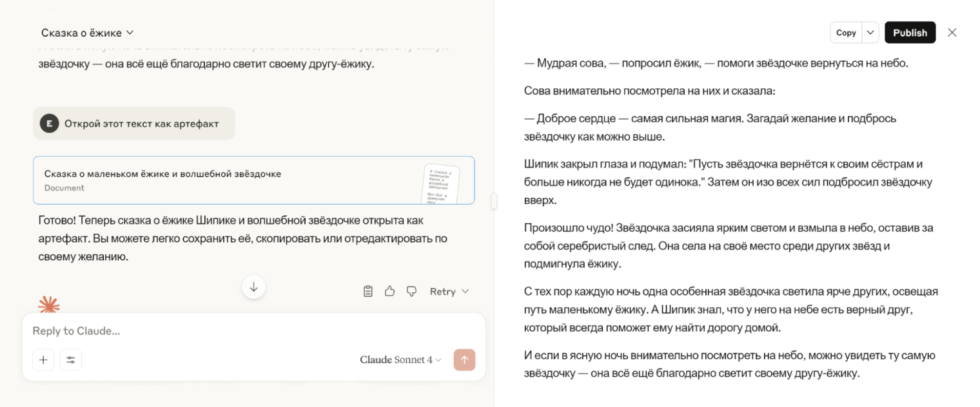Open the ёжике fairy tale artifact card
This screenshot has height=407, width=980.
(x=253, y=181)
